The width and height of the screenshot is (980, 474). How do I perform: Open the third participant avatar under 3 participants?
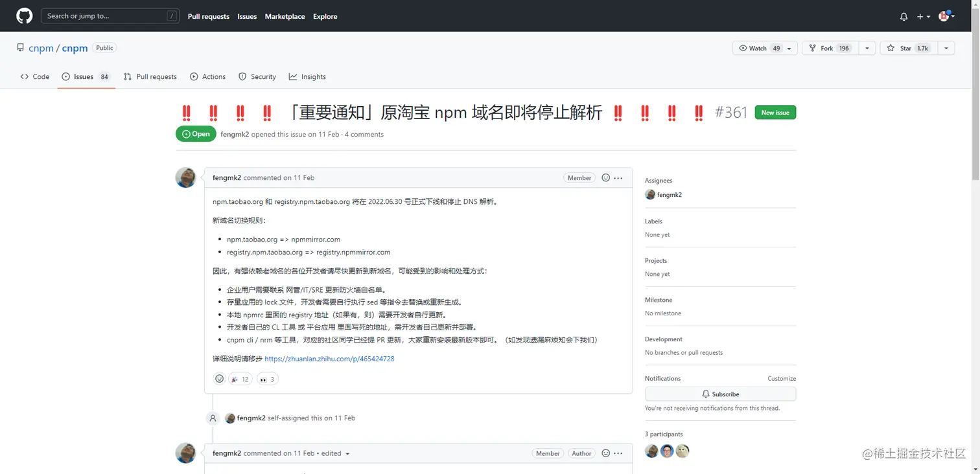pos(682,451)
